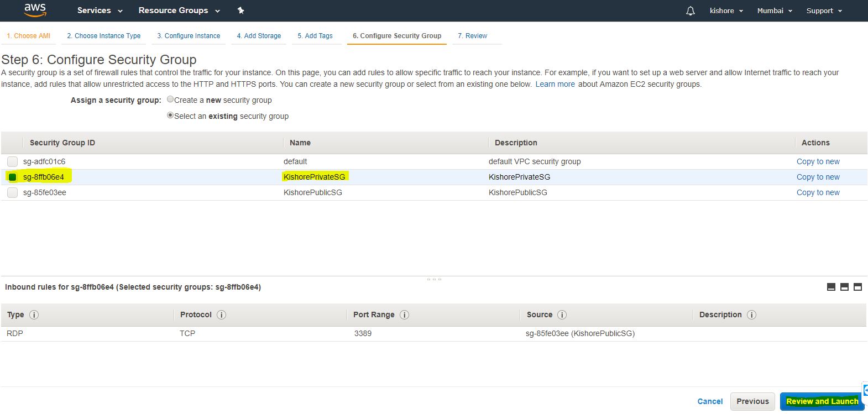Screen dimensions: 868x414
Task: Open the Learn more link
Action: click(x=555, y=85)
